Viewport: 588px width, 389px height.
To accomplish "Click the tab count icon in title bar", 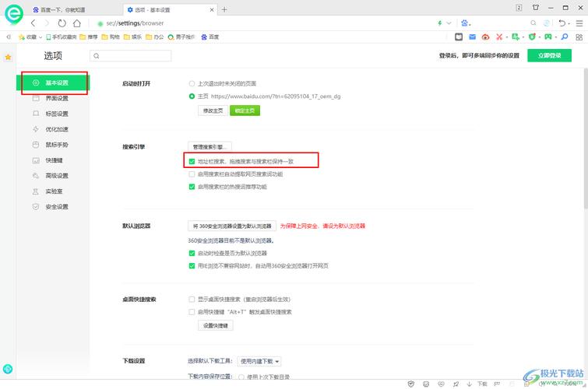I will [x=519, y=8].
